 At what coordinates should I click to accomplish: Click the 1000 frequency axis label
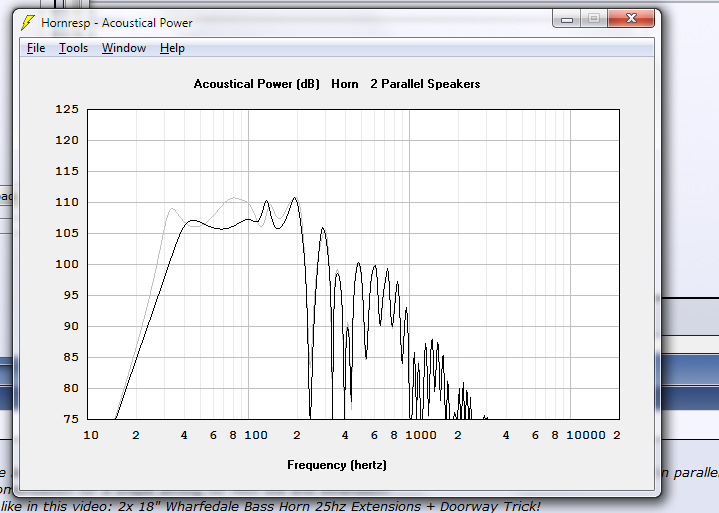click(x=421, y=435)
